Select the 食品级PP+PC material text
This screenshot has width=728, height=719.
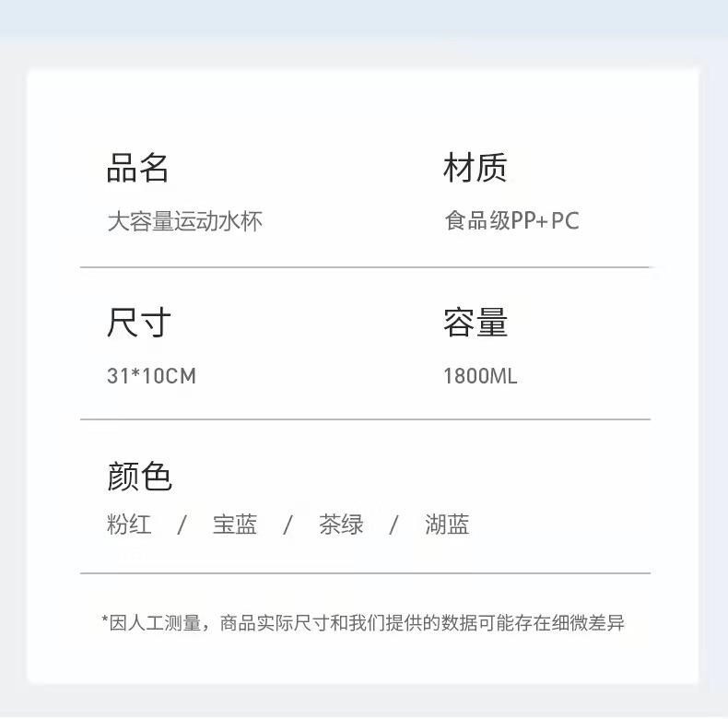click(x=511, y=221)
